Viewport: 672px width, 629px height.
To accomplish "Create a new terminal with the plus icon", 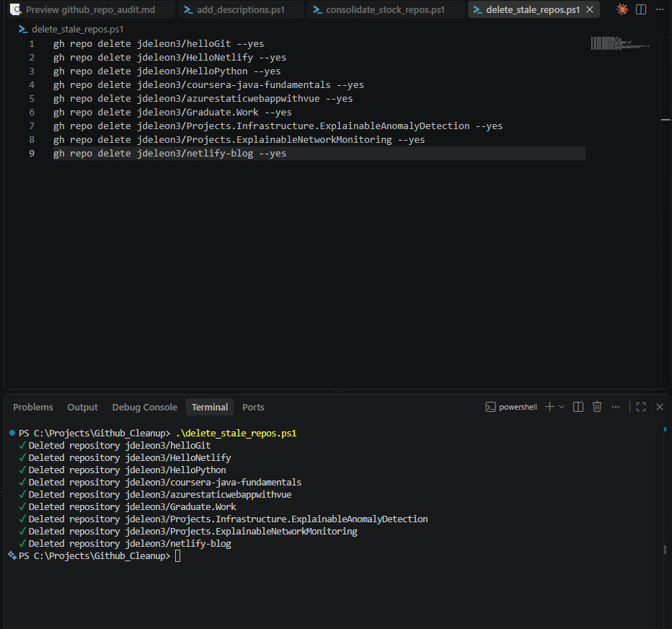I will [x=549, y=407].
